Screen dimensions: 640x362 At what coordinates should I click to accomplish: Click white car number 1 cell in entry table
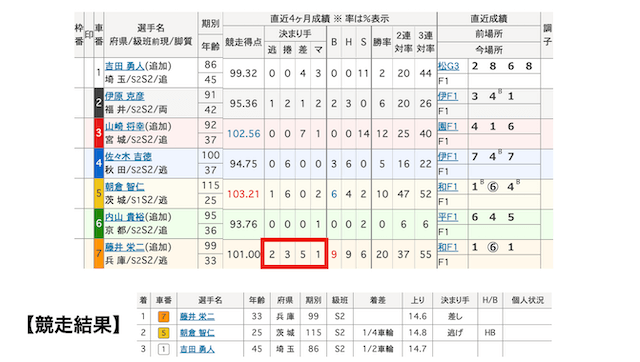tap(99, 73)
